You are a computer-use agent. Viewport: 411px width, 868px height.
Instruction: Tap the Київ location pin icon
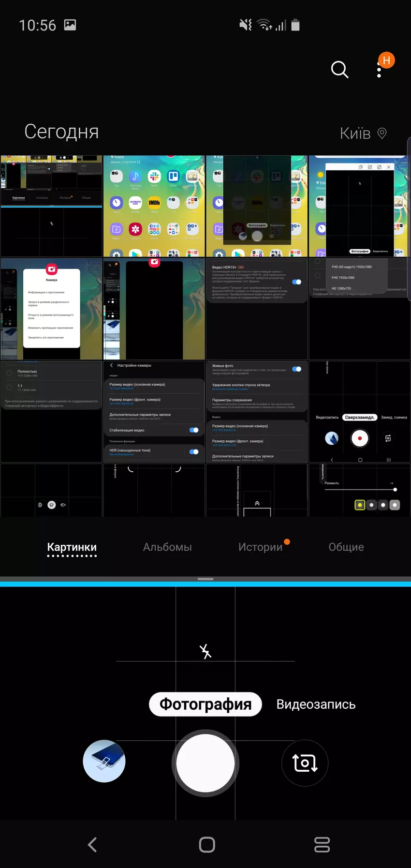382,133
